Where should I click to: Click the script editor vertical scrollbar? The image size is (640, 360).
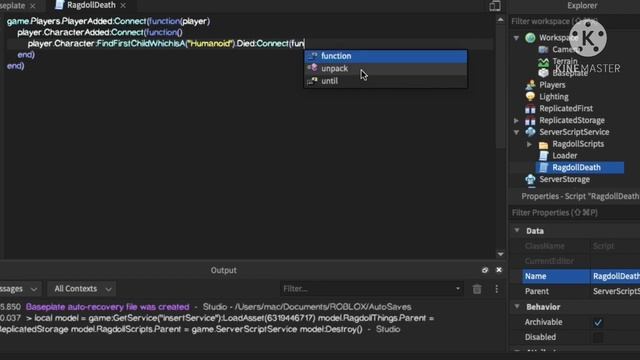click(500, 86)
